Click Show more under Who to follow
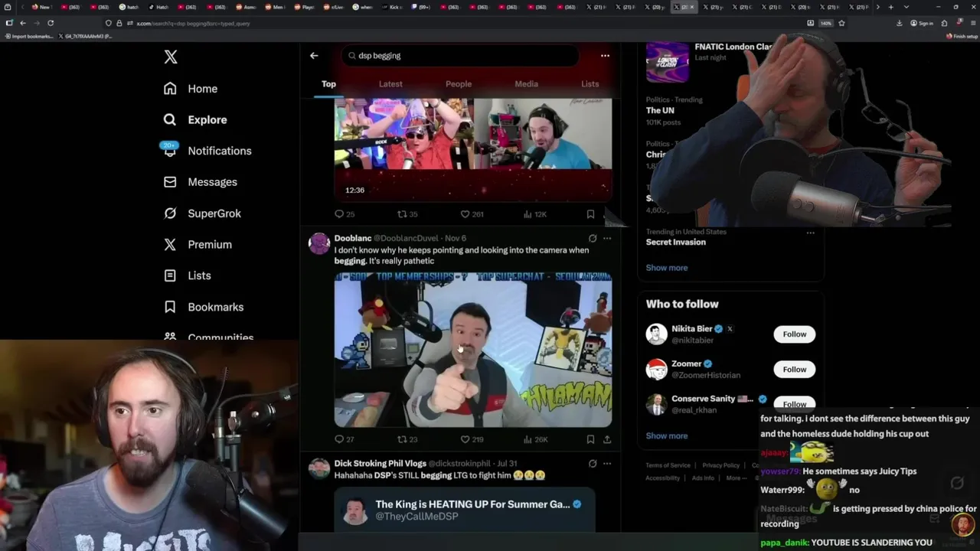980x551 pixels. point(667,436)
